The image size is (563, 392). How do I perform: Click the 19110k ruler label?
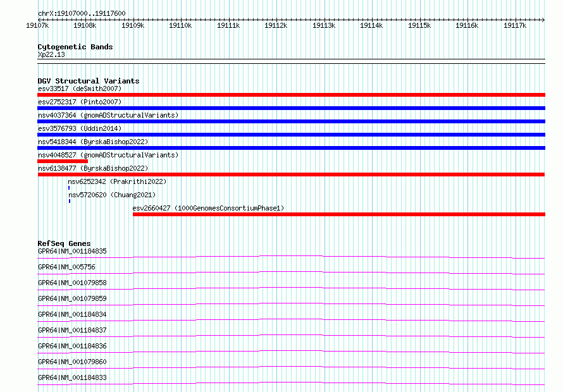click(x=180, y=25)
